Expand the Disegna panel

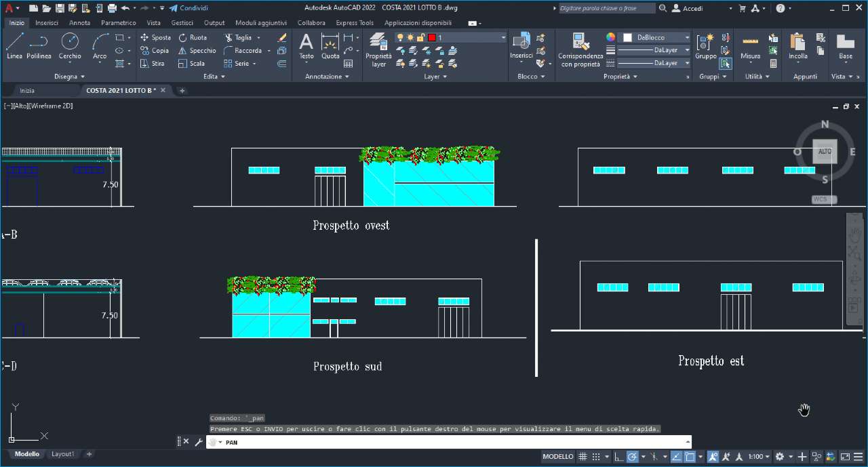[70, 77]
